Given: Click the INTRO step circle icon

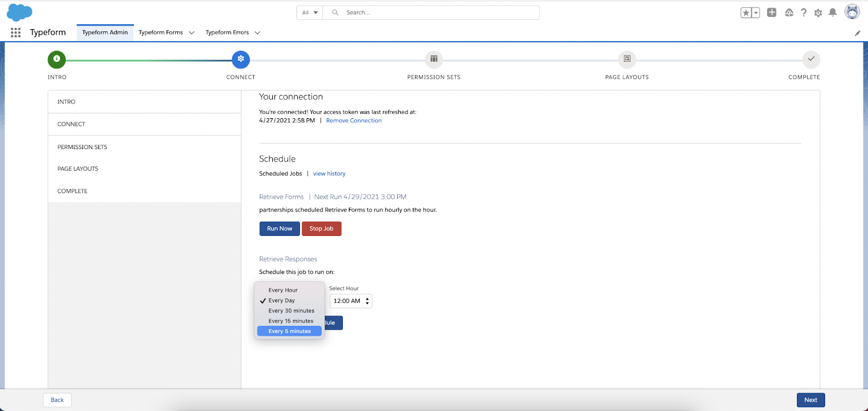Looking at the screenshot, I should tap(56, 59).
